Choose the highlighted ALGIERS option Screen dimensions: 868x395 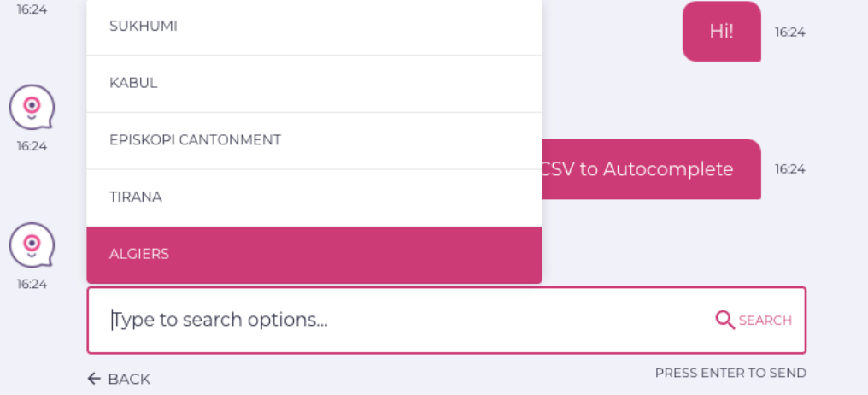(314, 255)
